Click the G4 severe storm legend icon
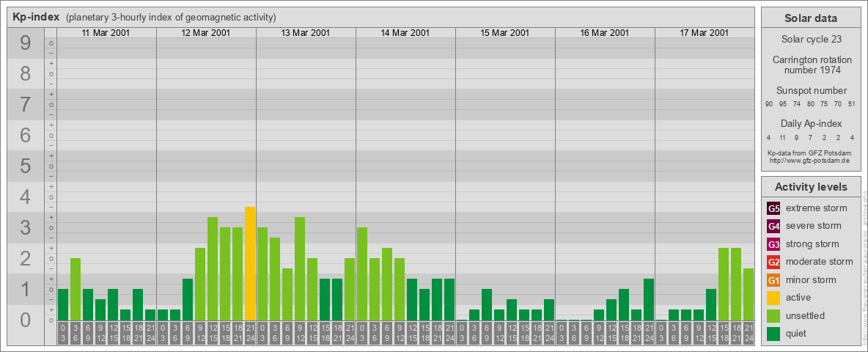Viewport: 868px width, 352px height. point(773,227)
